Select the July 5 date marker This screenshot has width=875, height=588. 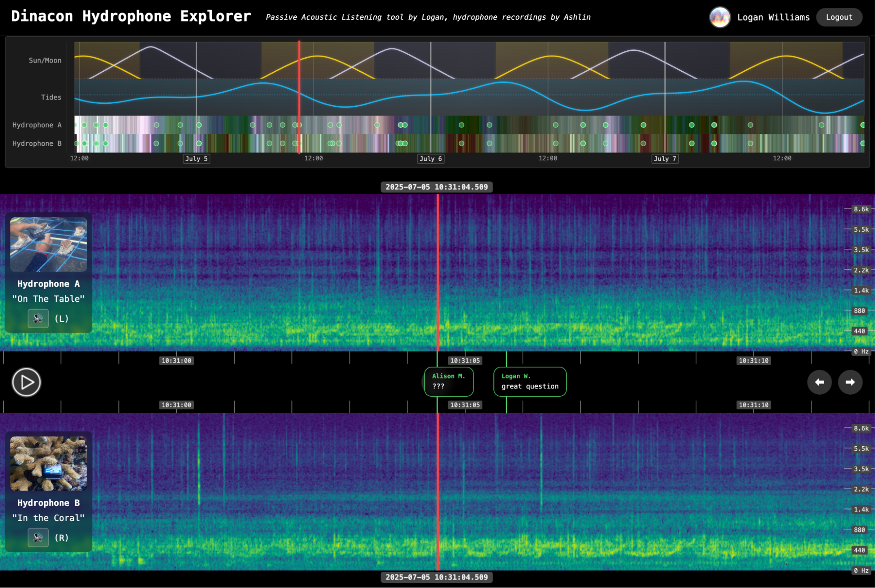(196, 159)
